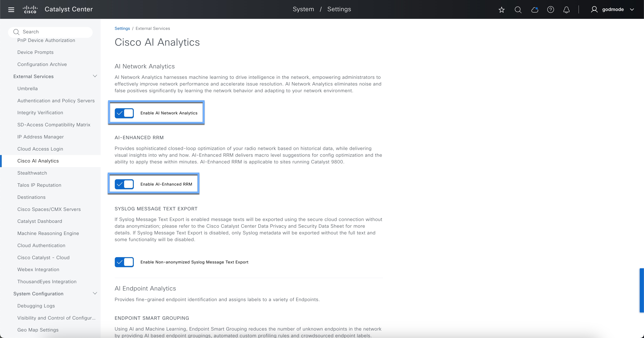
Task: Open the help question mark icon
Action: [550, 10]
